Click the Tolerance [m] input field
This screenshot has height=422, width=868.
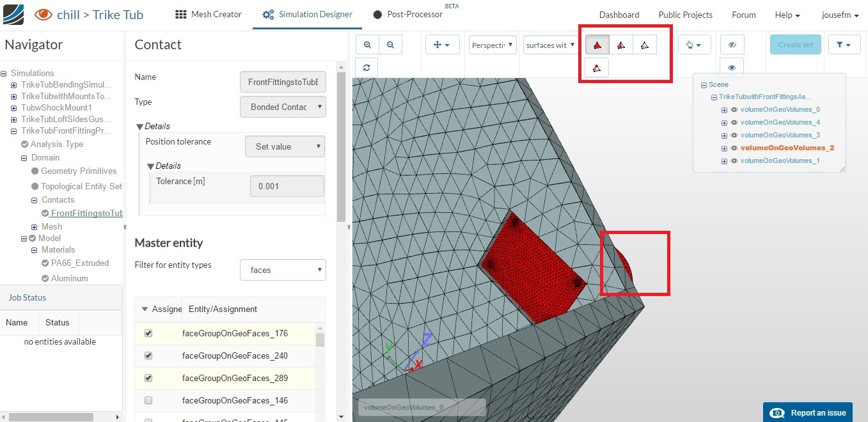click(x=287, y=186)
